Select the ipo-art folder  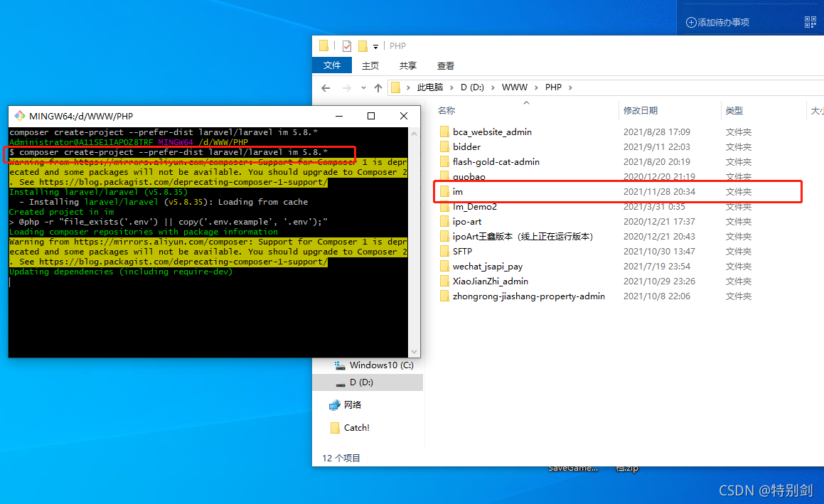click(x=466, y=222)
